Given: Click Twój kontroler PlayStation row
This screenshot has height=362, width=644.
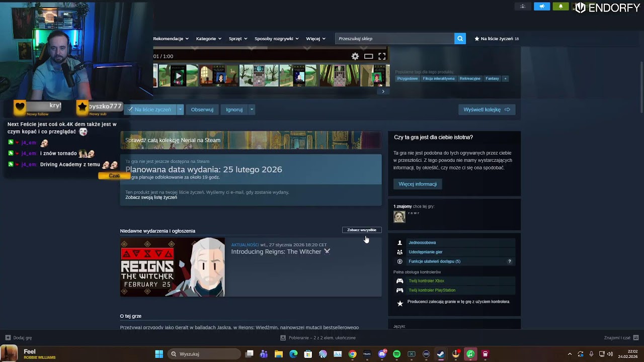Looking at the screenshot, I should (x=454, y=290).
